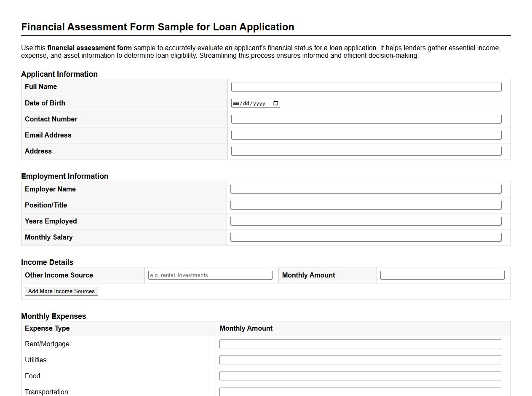The height and width of the screenshot is (396, 532).
Task: Click the Utilities expense amount field
Action: point(360,360)
